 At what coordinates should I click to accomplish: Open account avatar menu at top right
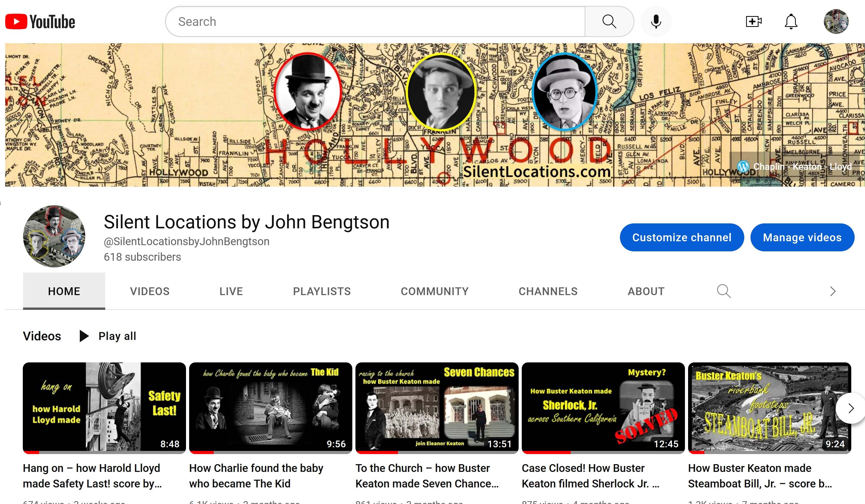836,21
